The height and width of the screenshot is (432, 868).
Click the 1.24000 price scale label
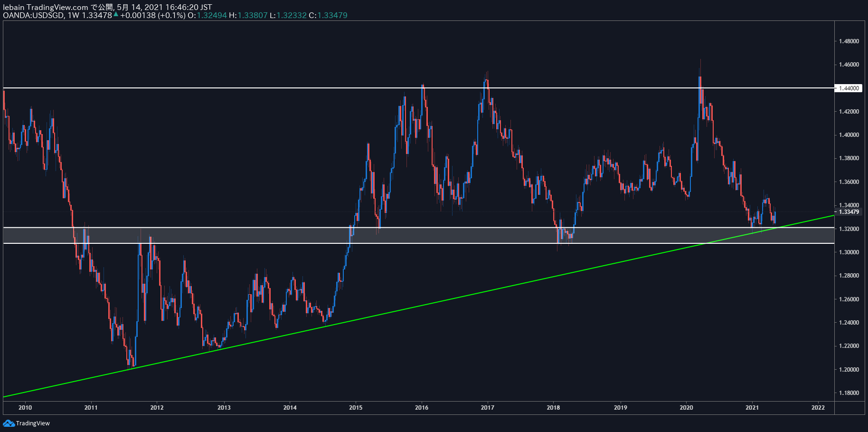click(849, 323)
